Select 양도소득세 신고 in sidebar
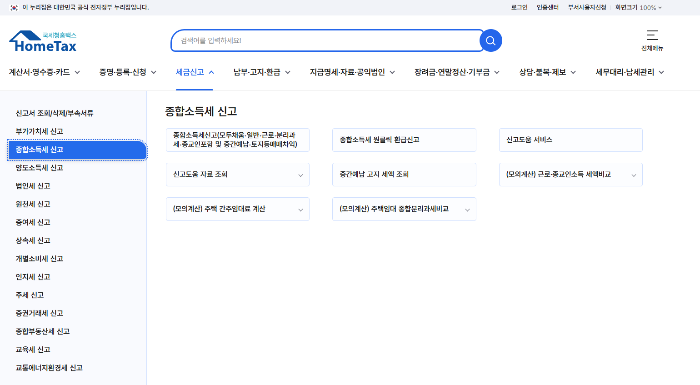The image size is (700, 385). 39,167
